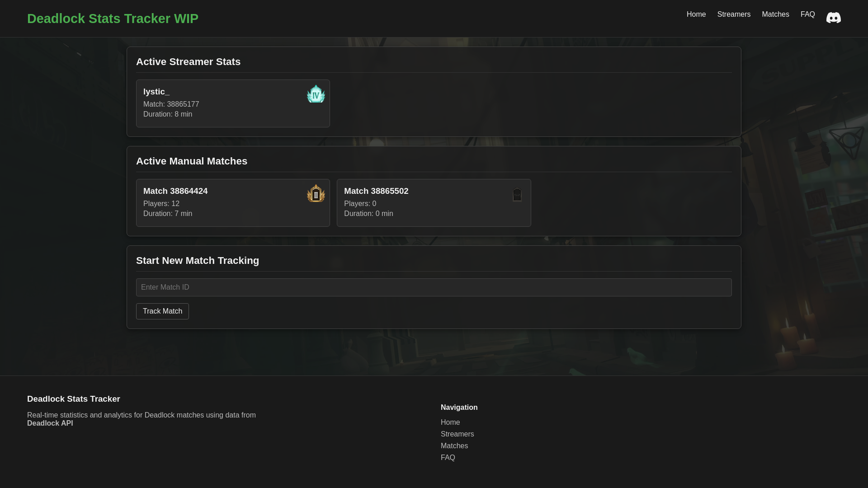The width and height of the screenshot is (868, 488).
Task: Click Home in footer navigation
Action: click(450, 422)
